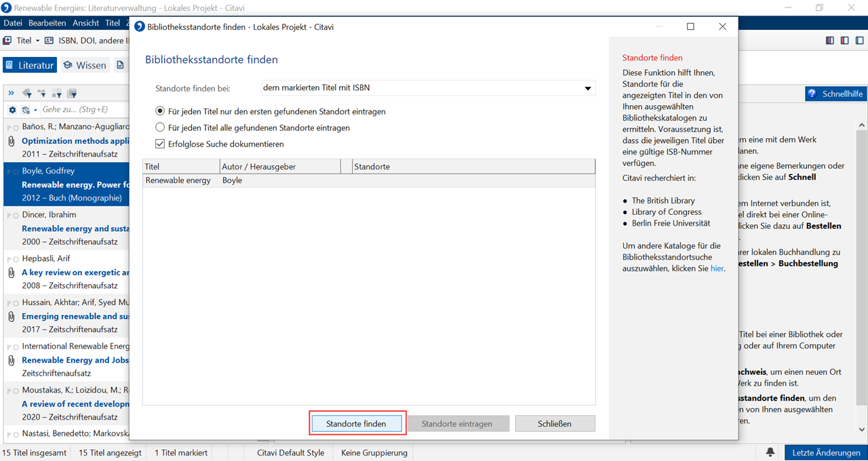Viewport: 868px width, 461px height.
Task: Expand the filter panel with double chevron
Action: tap(12, 93)
